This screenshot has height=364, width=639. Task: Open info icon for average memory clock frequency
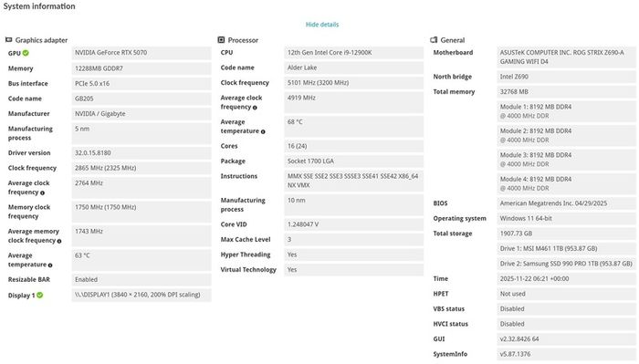point(59,241)
